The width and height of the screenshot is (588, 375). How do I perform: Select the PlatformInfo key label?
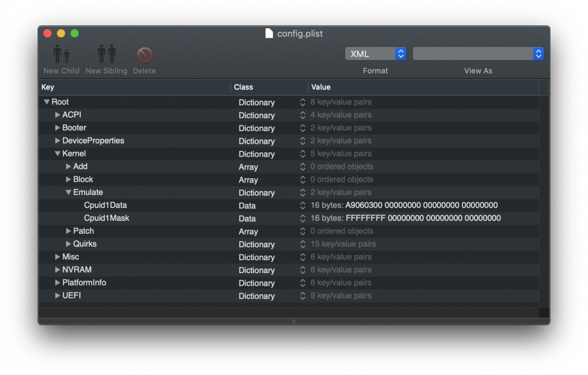[84, 283]
